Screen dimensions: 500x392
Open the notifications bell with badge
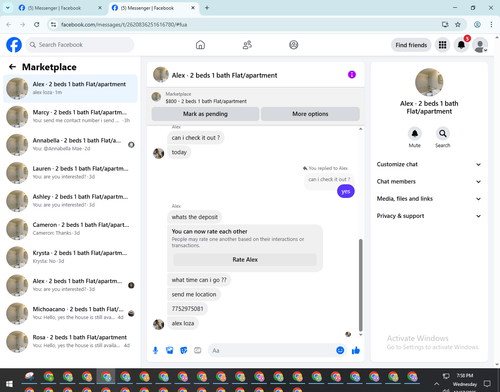(x=461, y=45)
